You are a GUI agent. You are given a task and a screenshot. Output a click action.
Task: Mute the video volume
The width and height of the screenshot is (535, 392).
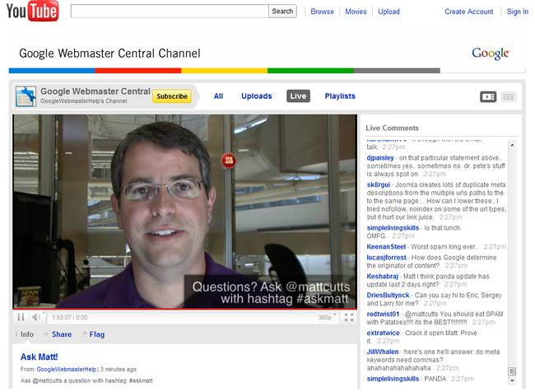coord(36,317)
